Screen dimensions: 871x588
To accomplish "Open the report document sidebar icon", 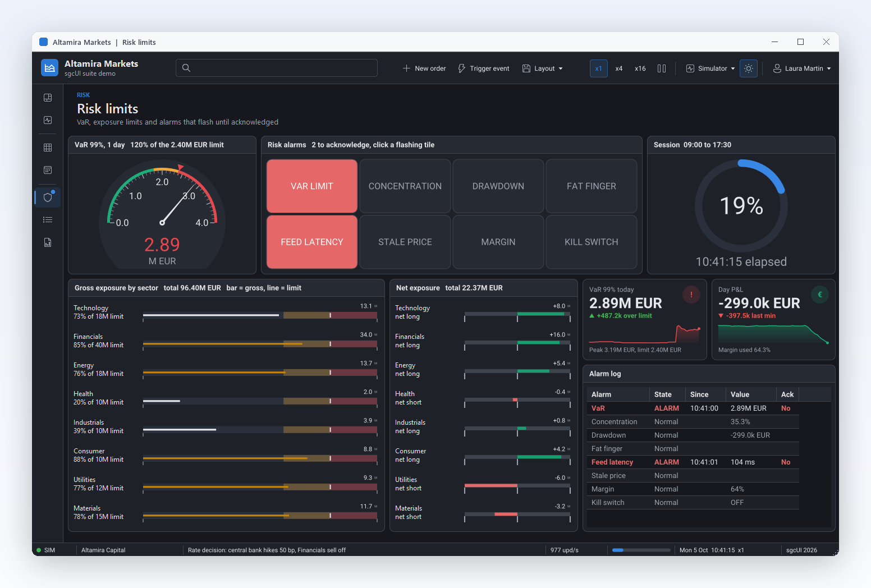I will click(48, 242).
